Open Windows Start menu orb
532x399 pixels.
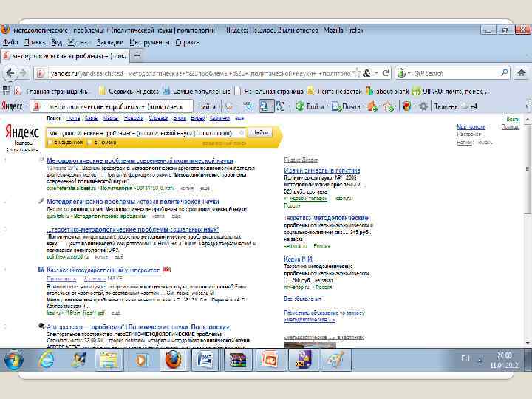click(x=13, y=361)
